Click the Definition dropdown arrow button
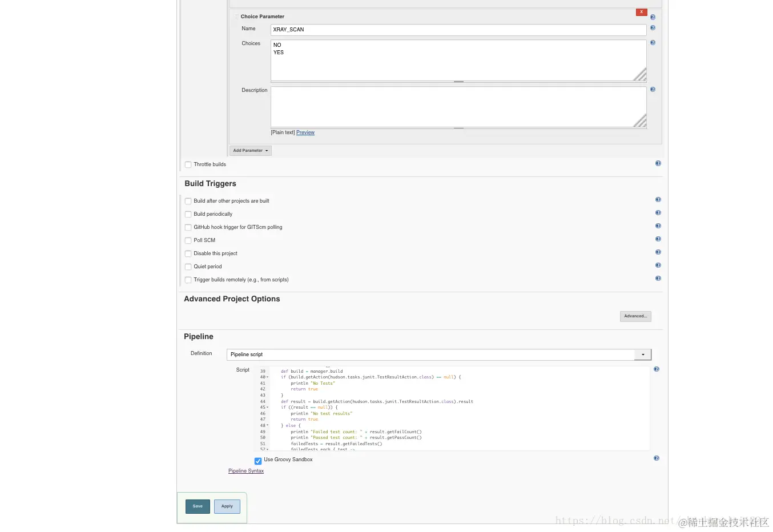Viewport: 773px width, 532px height. tap(643, 354)
